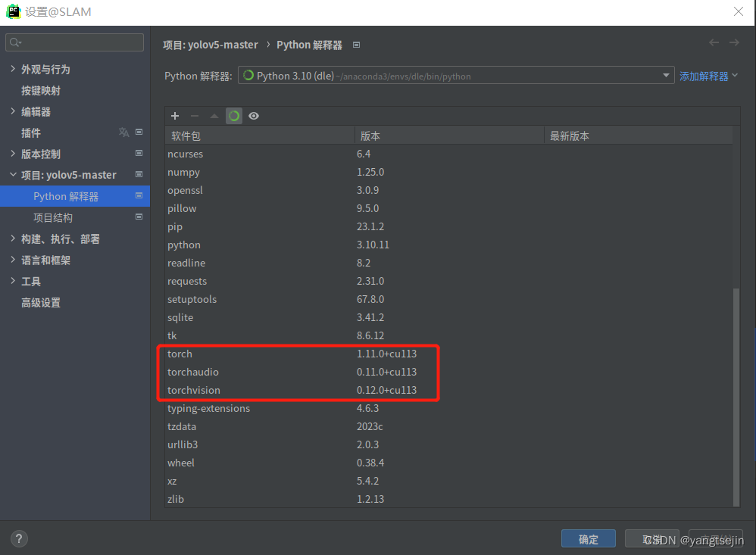Click the project icon beside 插件 row
Image resolution: width=756 pixels, height=555 pixels.
(139, 132)
